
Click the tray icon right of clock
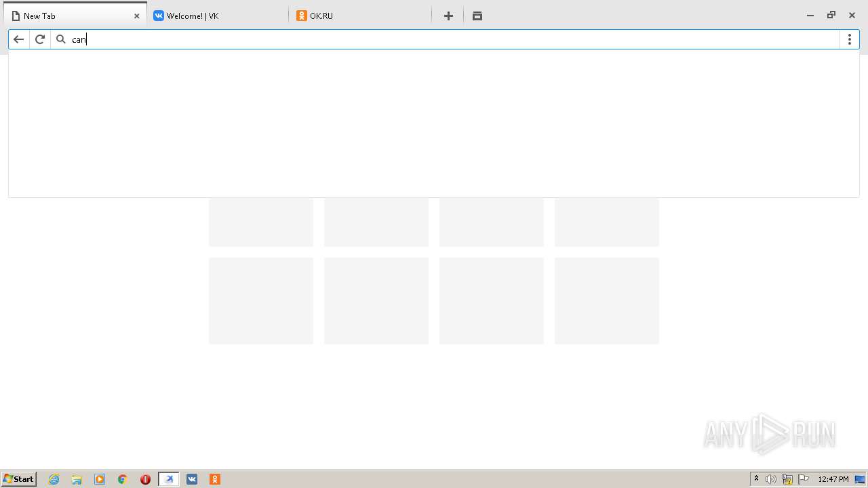[860, 479]
